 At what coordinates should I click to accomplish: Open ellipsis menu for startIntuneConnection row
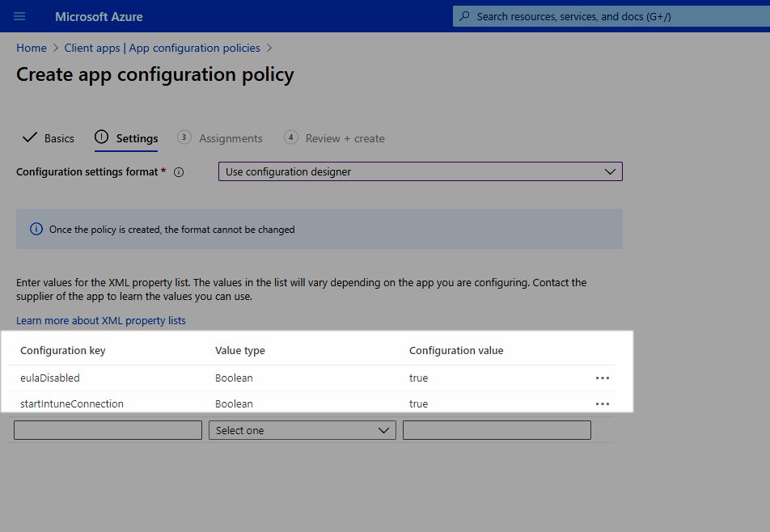point(602,404)
